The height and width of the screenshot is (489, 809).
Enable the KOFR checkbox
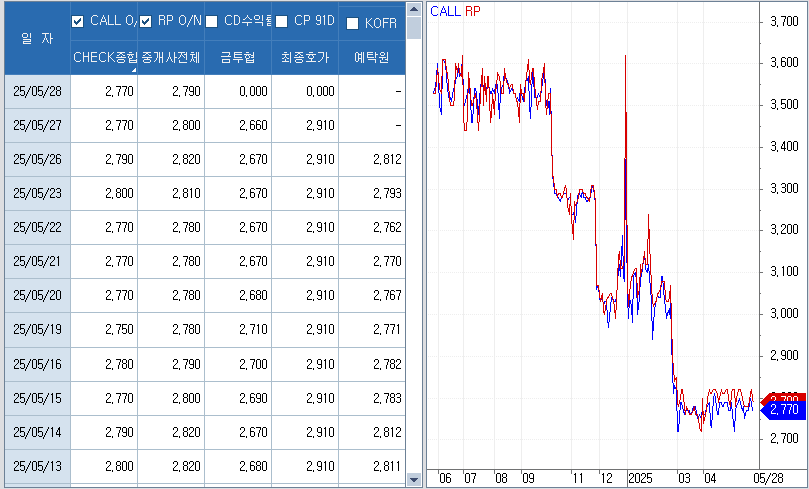point(352,23)
